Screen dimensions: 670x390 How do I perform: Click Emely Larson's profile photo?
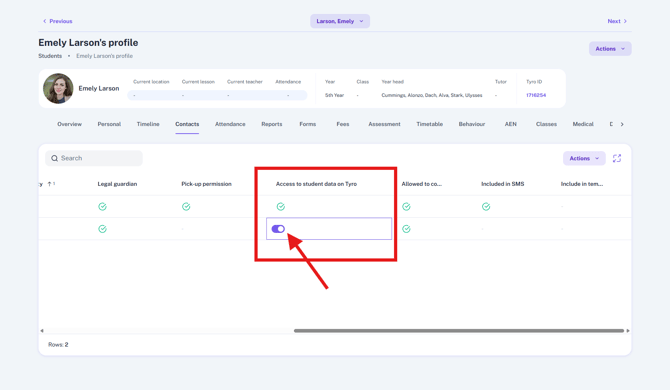coord(58,88)
